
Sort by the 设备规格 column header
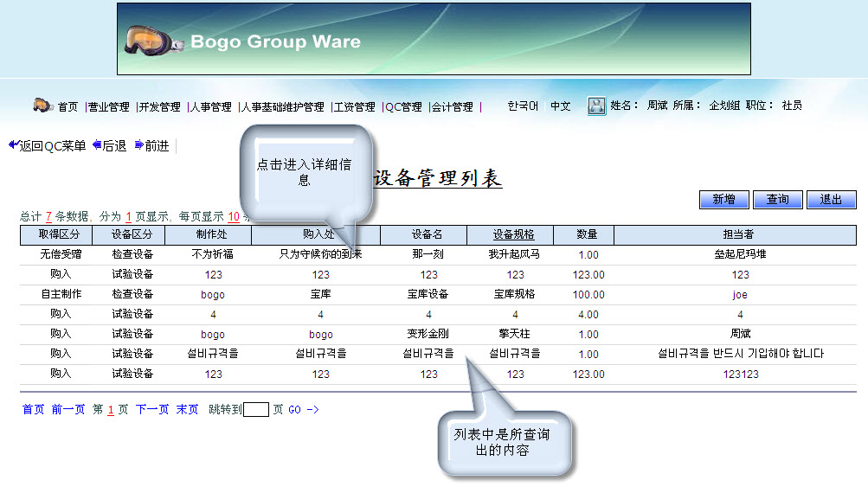pos(514,234)
